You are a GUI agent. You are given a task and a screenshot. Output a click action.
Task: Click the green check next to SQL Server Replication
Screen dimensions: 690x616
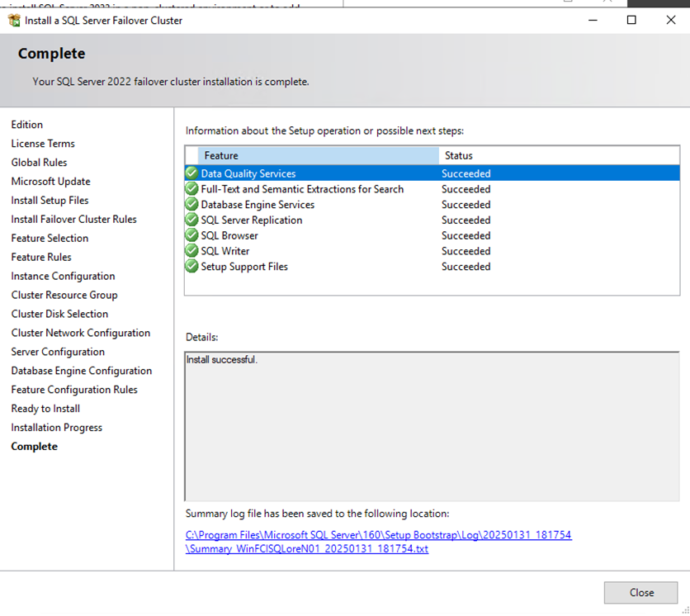(x=191, y=220)
